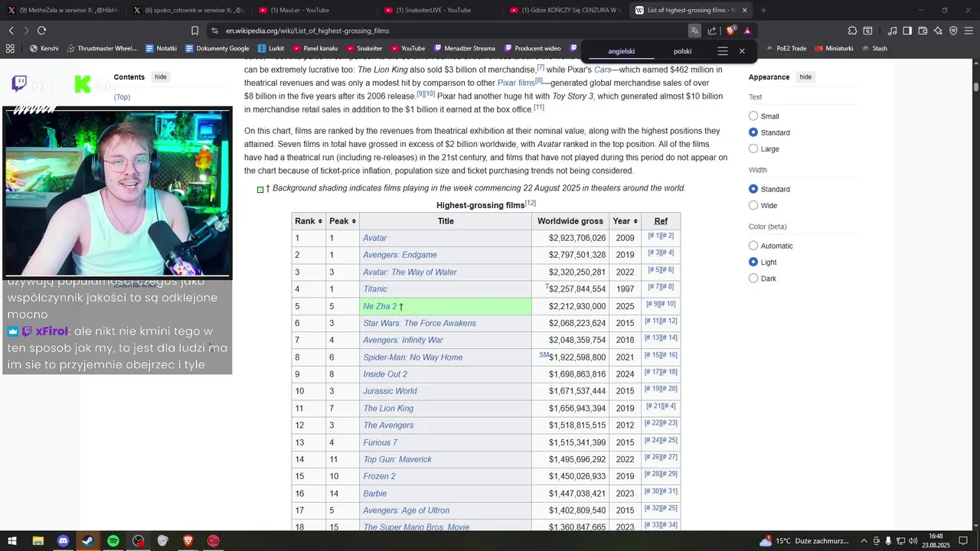This screenshot has width=980, height=551.
Task: Open Brave Shields lion icon
Action: click(730, 31)
